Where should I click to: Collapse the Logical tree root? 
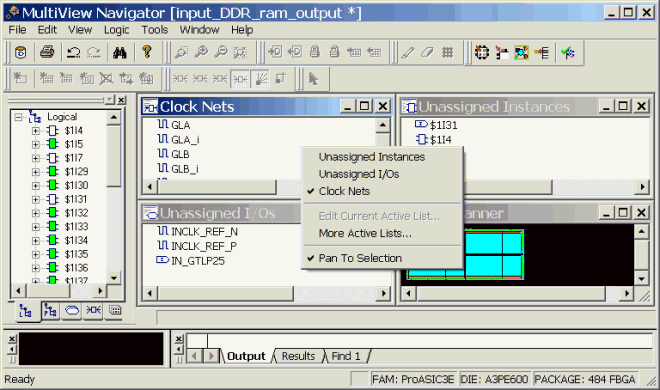click(x=18, y=117)
